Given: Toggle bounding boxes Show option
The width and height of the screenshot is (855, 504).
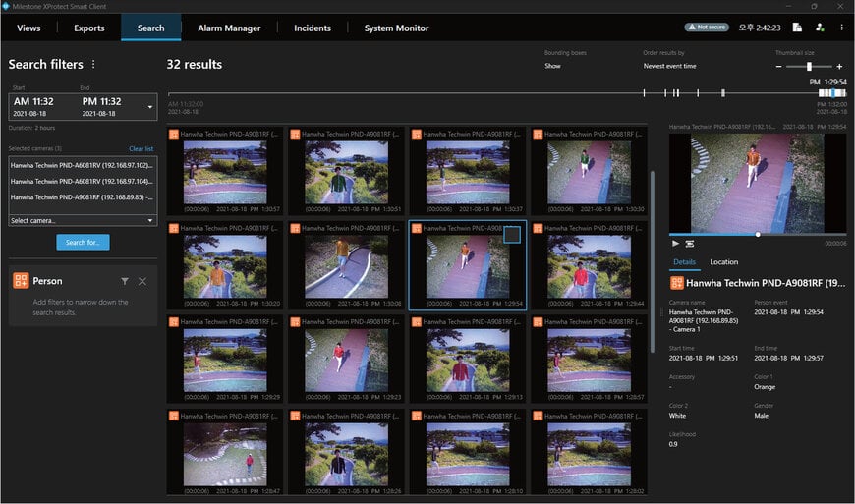Looking at the screenshot, I should [552, 66].
